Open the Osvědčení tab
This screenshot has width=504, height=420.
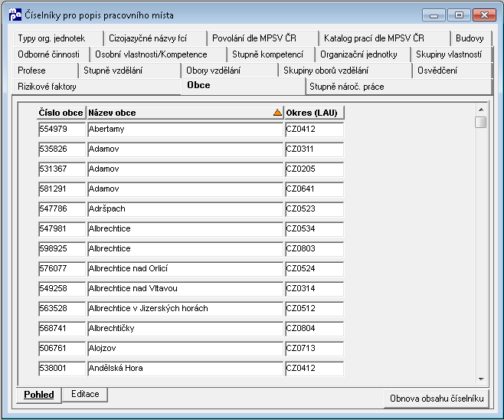click(452, 71)
